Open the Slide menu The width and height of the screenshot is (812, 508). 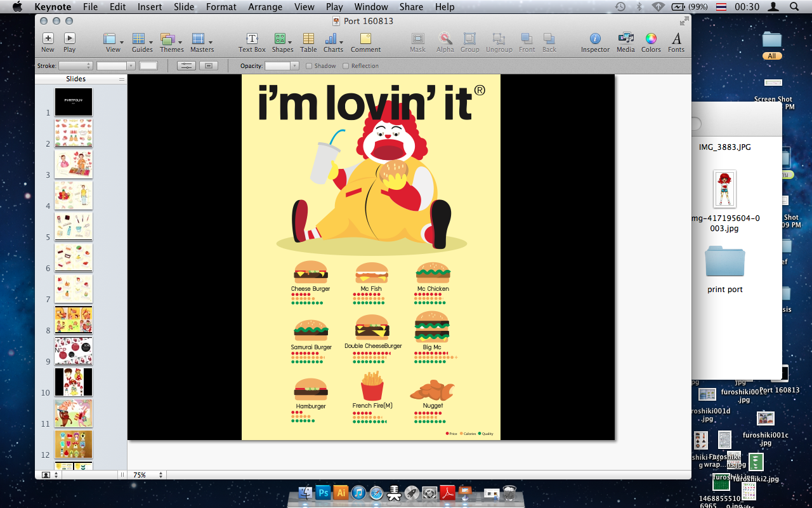[184, 7]
